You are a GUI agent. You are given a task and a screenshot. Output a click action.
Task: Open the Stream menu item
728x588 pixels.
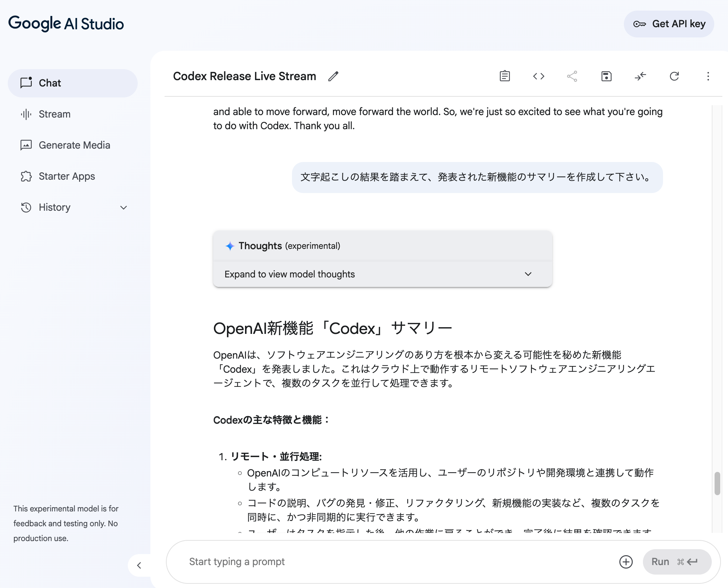(54, 114)
